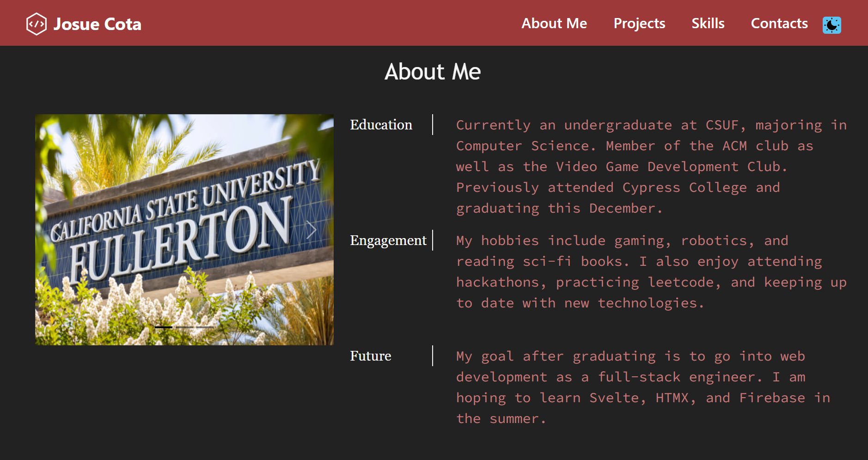Click the full-stack engineer goal paragraph
Viewport: 868px width, 460px height.
click(642, 387)
